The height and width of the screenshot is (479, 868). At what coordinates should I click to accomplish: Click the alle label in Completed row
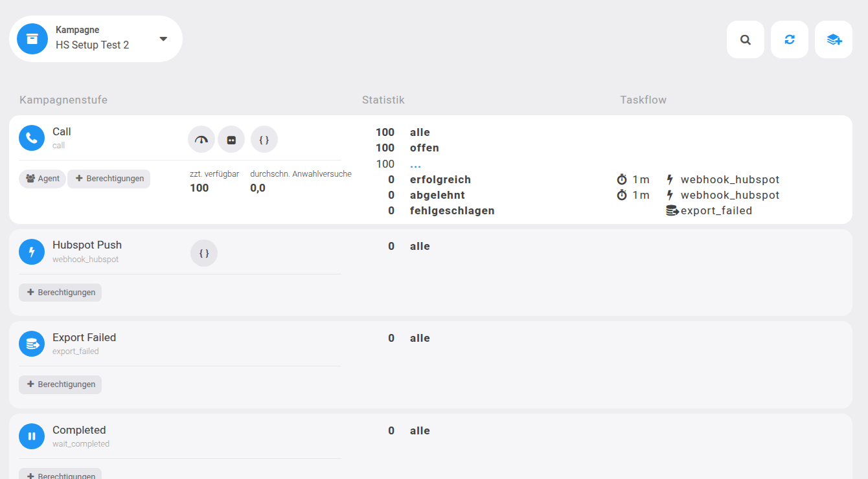pos(420,430)
